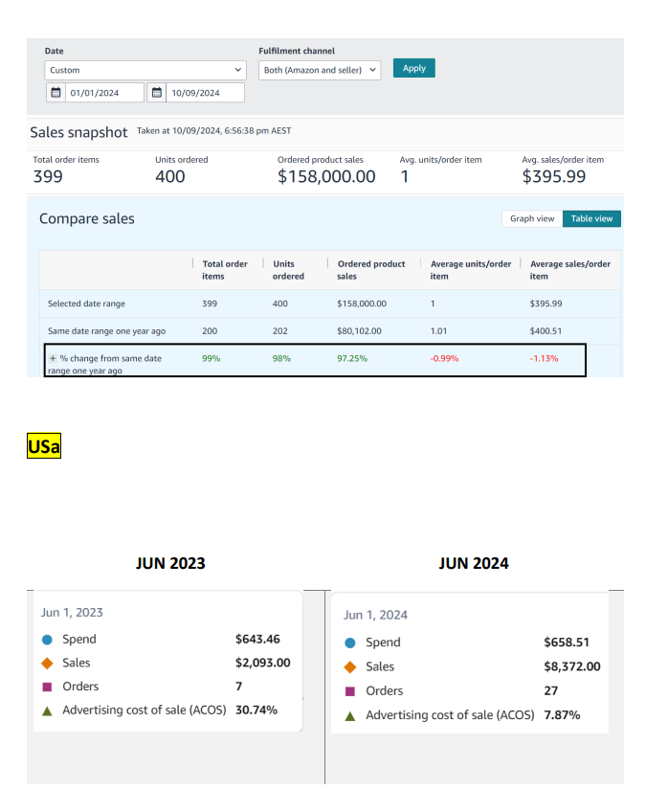Image resolution: width=668 pixels, height=812 pixels.
Task: Click the $2,093.00 sales value
Action: tap(263, 663)
